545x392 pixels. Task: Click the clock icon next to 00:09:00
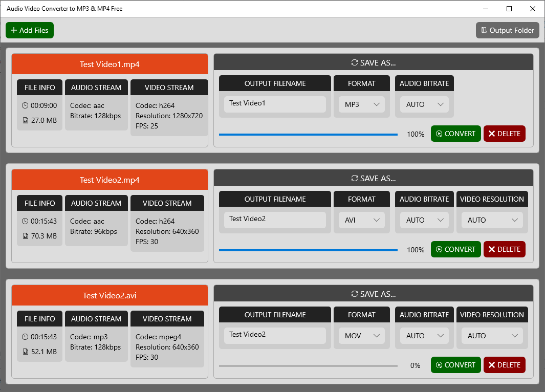coord(25,105)
